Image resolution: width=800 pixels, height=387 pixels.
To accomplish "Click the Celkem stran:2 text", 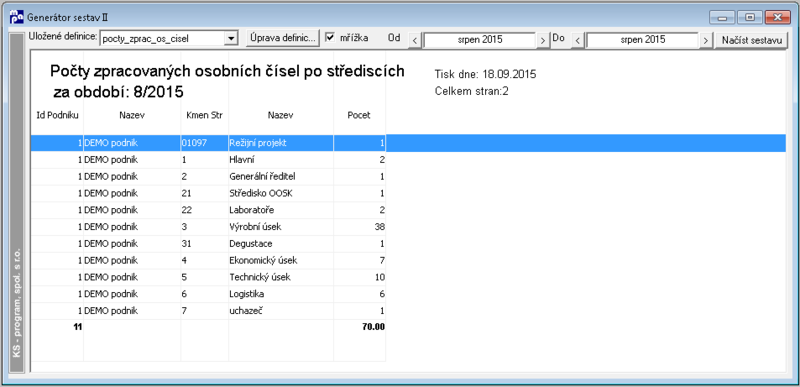I will point(472,92).
